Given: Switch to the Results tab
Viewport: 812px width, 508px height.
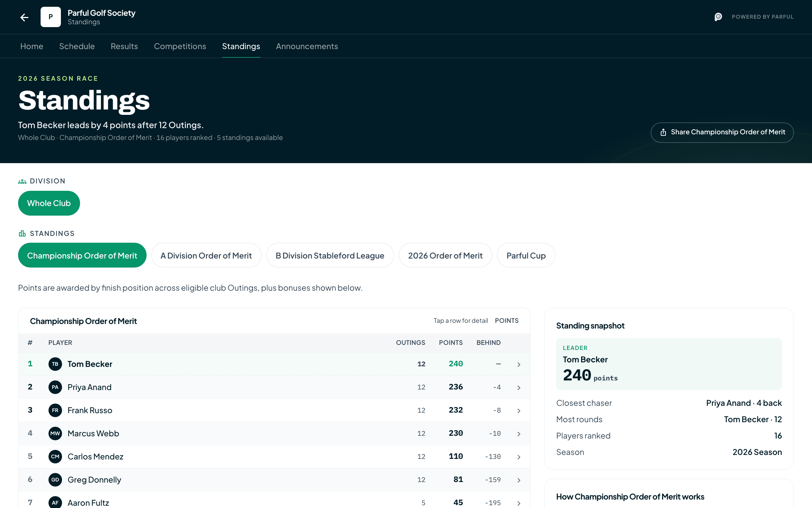Looking at the screenshot, I should coord(124,46).
